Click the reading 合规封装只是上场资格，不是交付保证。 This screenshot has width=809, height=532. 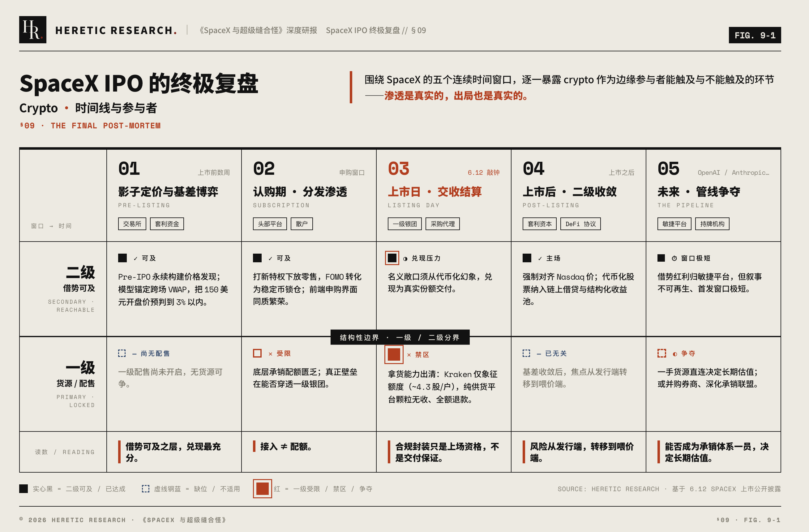point(447,452)
